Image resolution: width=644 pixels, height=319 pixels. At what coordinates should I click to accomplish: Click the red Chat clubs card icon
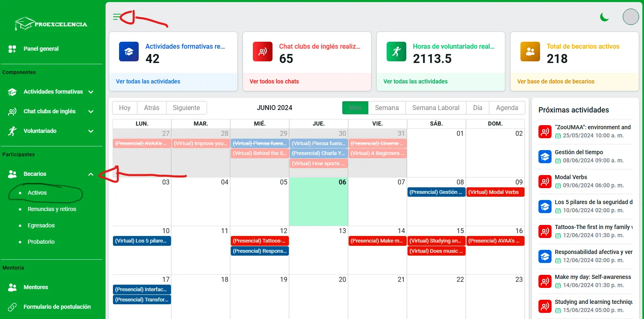(x=263, y=52)
